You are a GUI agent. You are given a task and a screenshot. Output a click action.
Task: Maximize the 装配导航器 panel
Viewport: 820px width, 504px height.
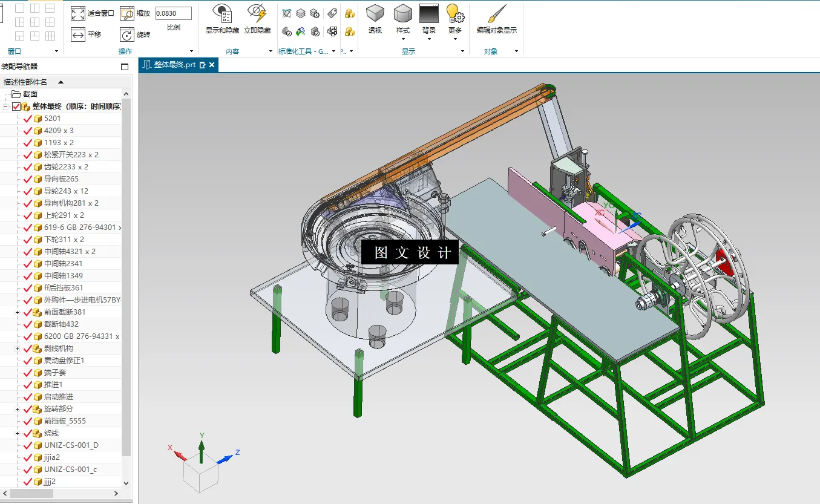(125, 67)
